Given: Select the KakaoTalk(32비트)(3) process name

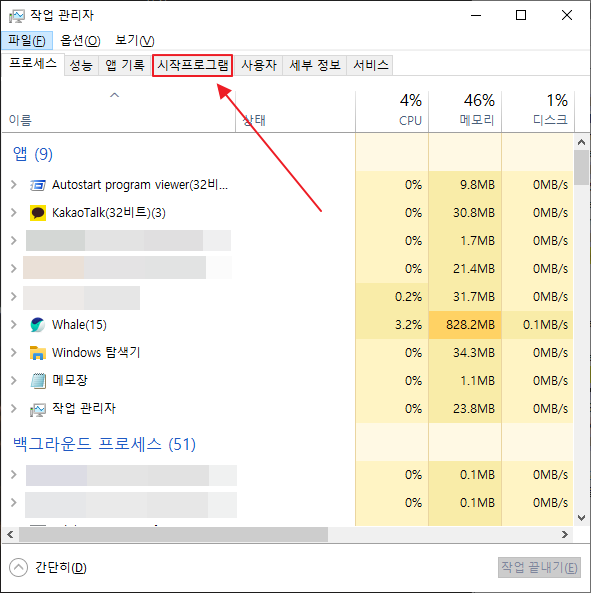Looking at the screenshot, I should tap(109, 213).
